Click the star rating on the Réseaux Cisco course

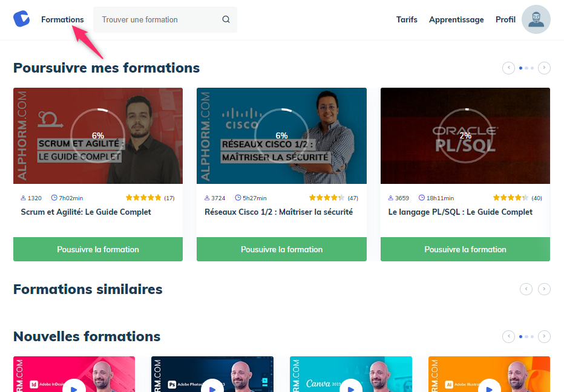point(327,197)
